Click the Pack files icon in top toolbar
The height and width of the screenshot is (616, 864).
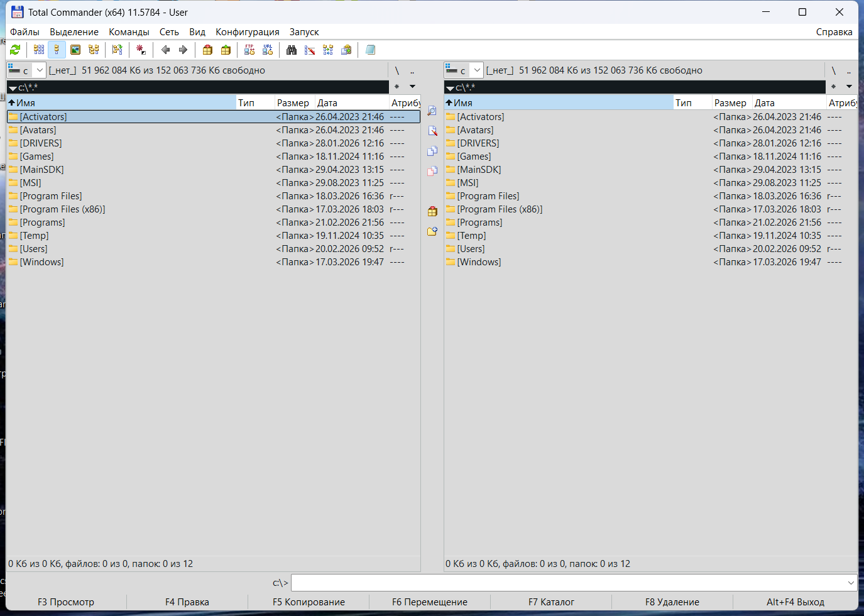207,50
